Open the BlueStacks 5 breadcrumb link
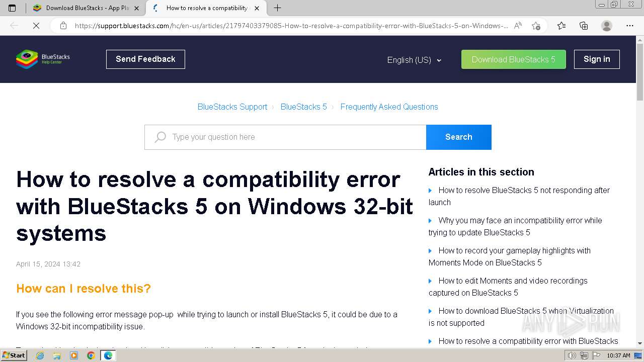This screenshot has width=644, height=362. [304, 107]
